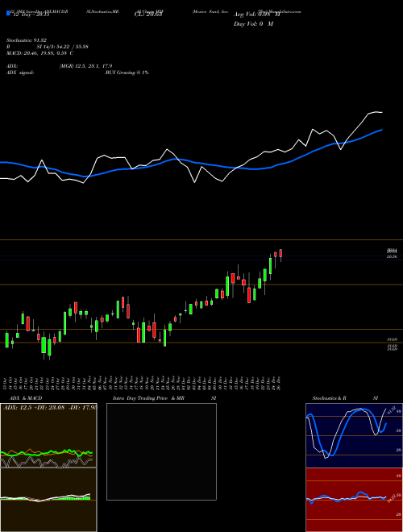Viewport: 403px width, 532px height.
Task: Click the CL: 20.63 closing price label
Action: [x=149, y=15]
